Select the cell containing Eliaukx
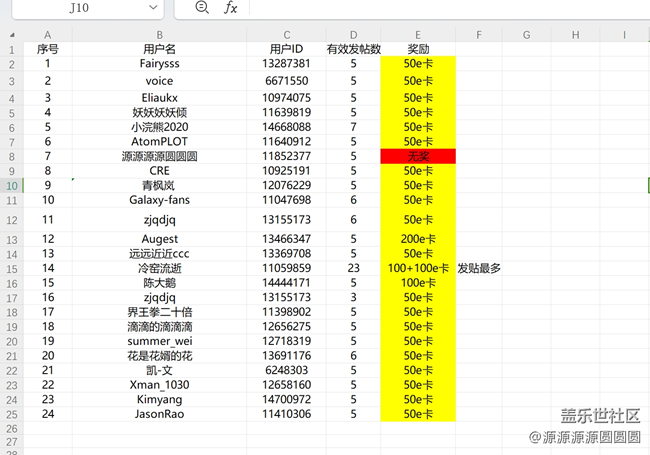650x455 pixels. pos(159,98)
